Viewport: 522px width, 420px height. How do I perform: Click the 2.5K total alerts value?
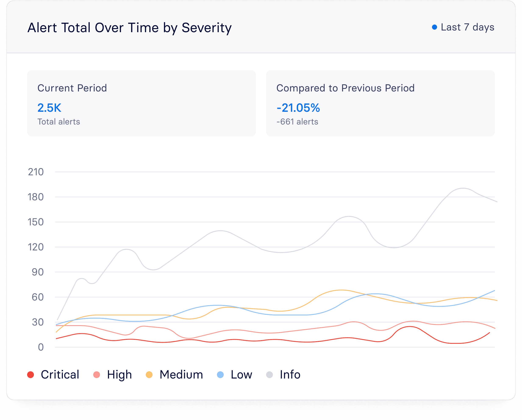49,108
